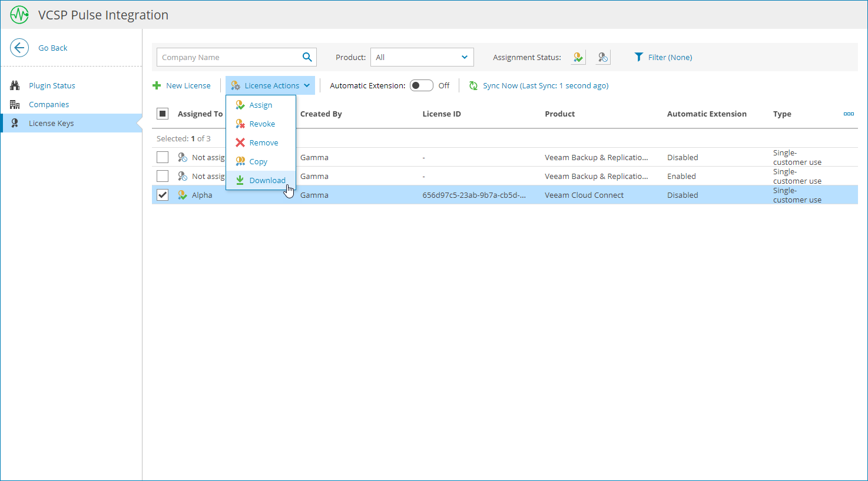Click the search magnifier icon
This screenshot has width=868, height=481.
coord(307,57)
